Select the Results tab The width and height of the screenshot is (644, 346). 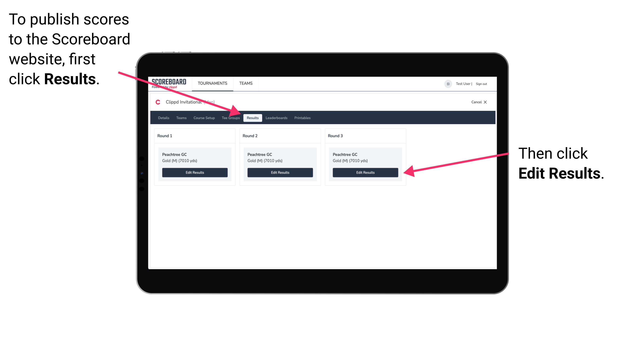point(252,118)
